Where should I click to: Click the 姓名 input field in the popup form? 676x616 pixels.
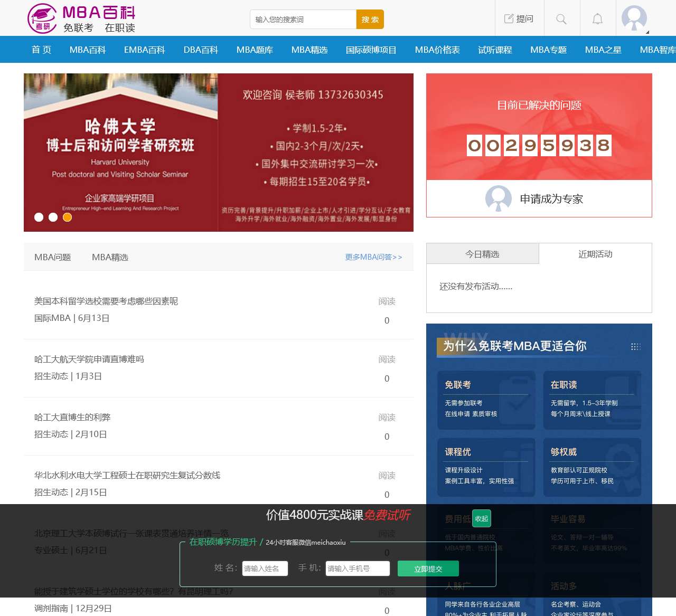[x=265, y=568]
